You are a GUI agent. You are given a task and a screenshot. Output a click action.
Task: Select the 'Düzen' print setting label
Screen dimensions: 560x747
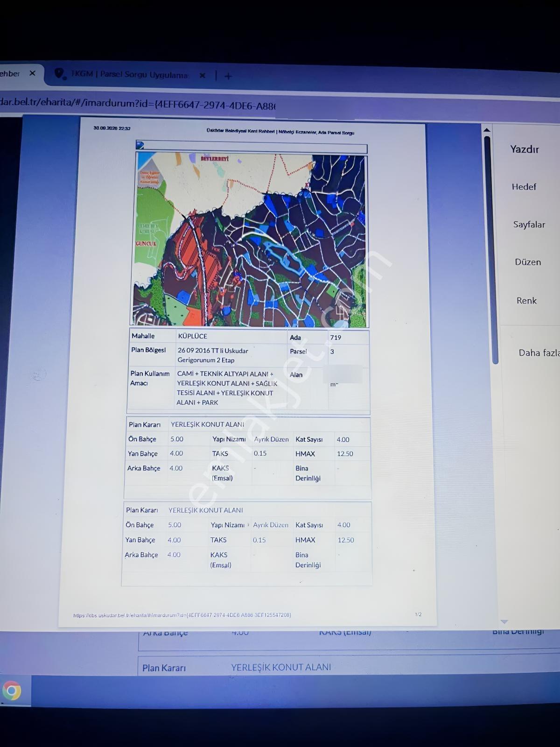pyautogui.click(x=528, y=262)
